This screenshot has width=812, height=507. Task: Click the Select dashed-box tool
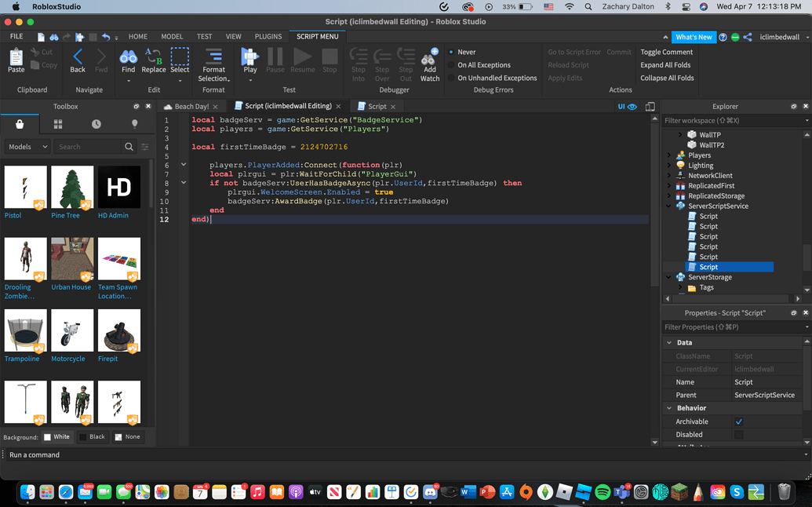point(180,57)
